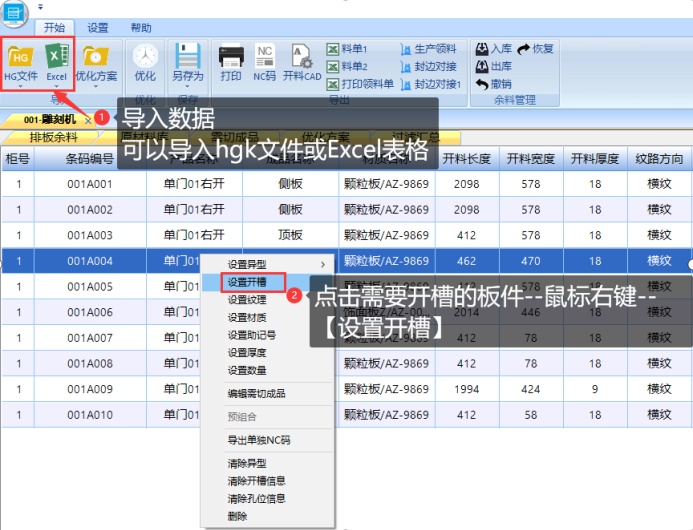
Task: Choose 设置数量 in context menu
Action: pos(247,370)
